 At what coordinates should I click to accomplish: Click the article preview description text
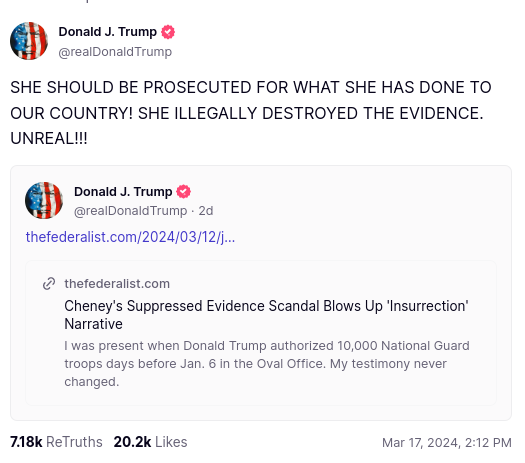coord(267,364)
